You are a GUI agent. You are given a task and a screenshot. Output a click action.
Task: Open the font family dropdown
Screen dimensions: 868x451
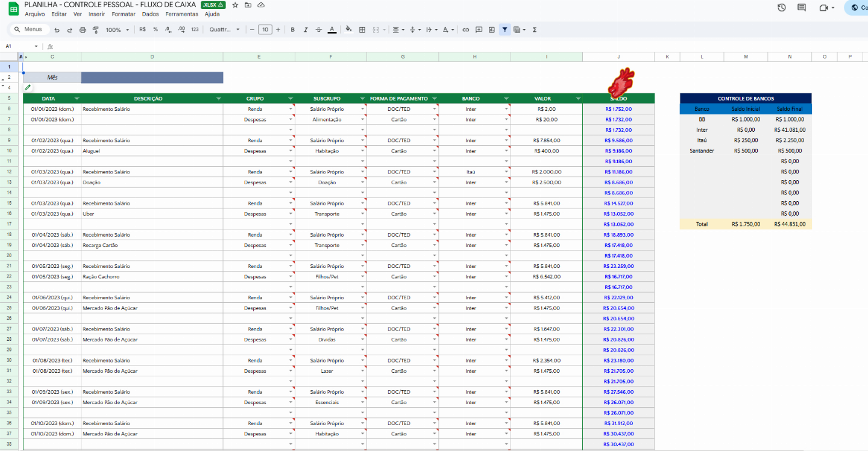[224, 30]
